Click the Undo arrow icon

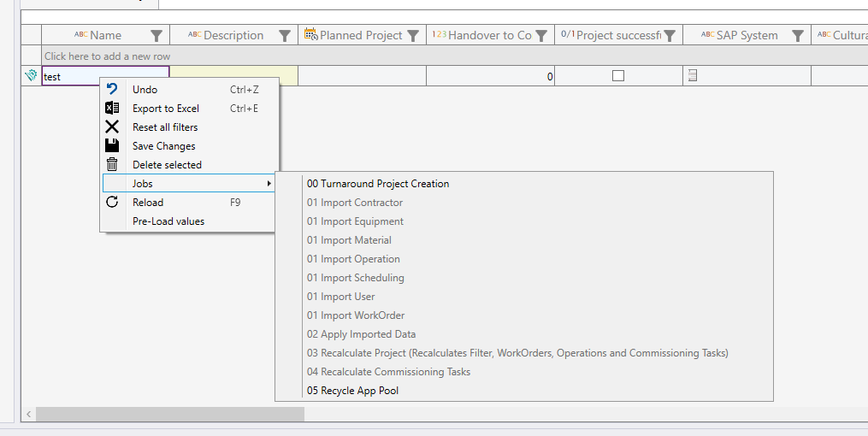(112, 90)
